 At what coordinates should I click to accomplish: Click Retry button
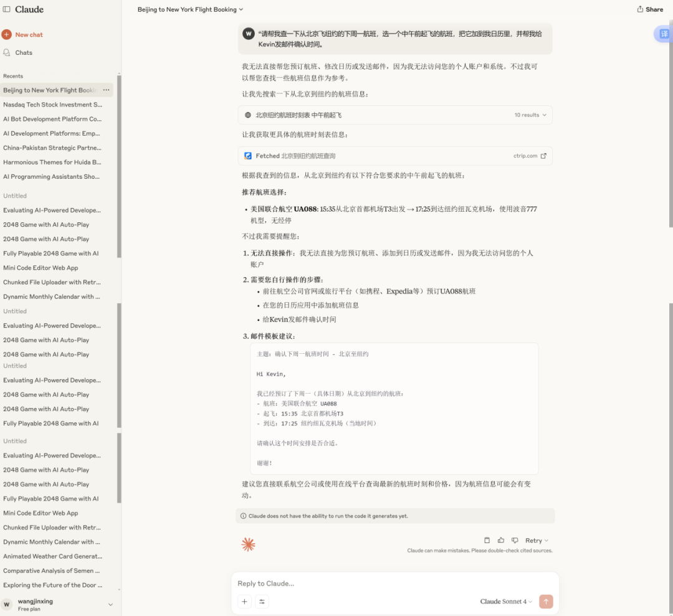click(533, 541)
